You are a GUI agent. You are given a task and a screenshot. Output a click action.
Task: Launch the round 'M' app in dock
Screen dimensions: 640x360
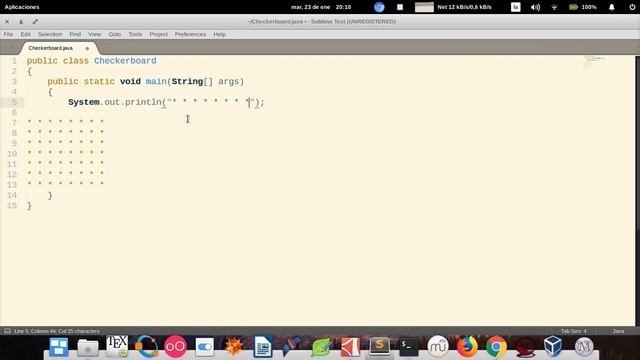pyautogui.click(x=584, y=347)
